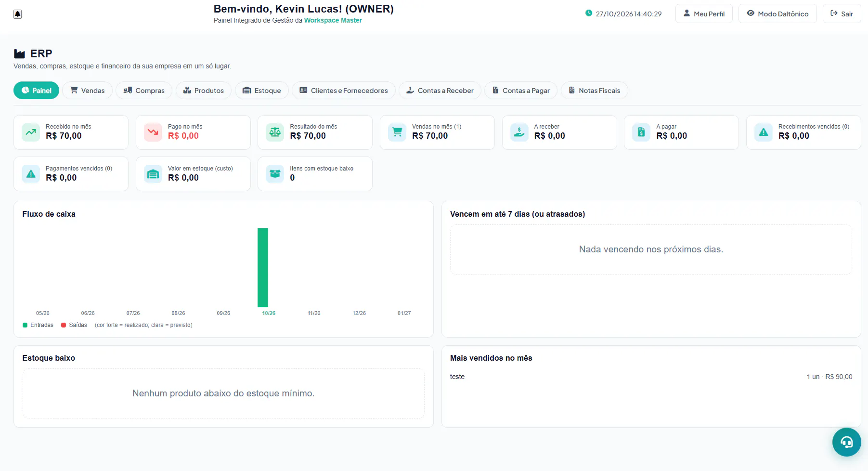The image size is (868, 471).
Task: Open Meu Perfil
Action: point(704,13)
